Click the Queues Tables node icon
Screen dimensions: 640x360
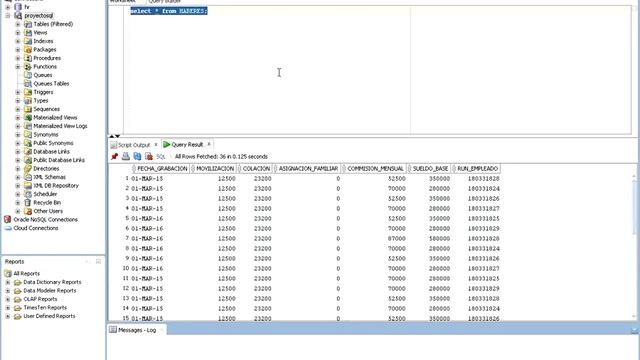pos(28,84)
